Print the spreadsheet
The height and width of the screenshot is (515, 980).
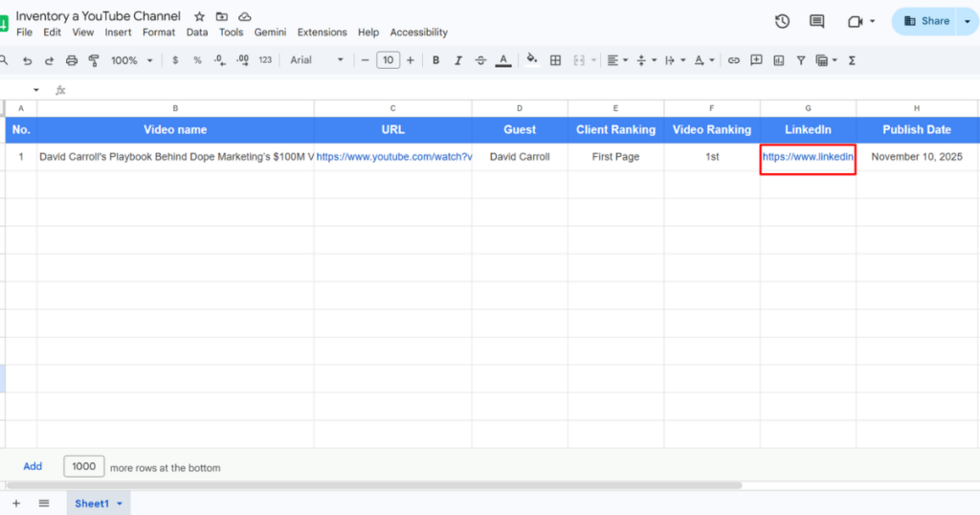click(x=71, y=60)
